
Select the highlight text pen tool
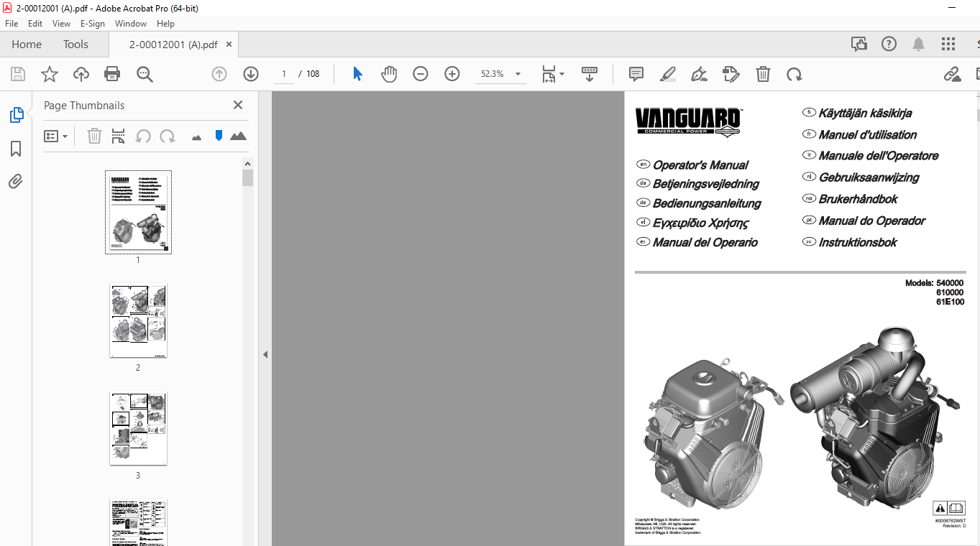pyautogui.click(x=668, y=74)
